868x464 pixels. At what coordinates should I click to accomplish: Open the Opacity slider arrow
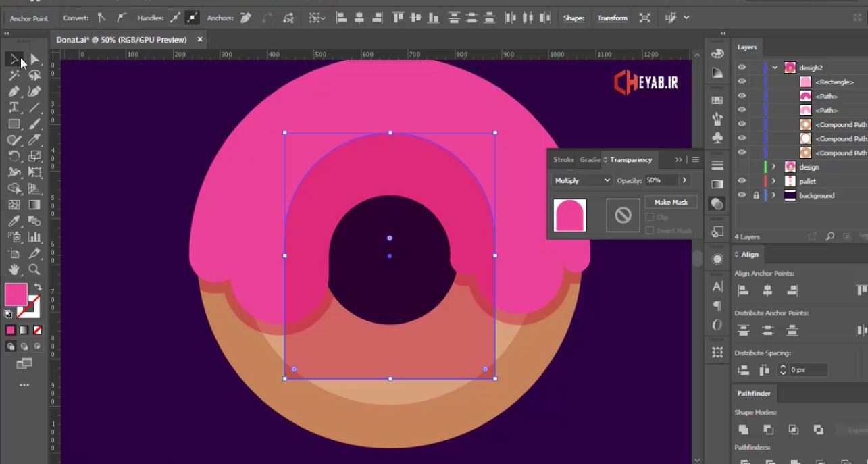coord(684,180)
